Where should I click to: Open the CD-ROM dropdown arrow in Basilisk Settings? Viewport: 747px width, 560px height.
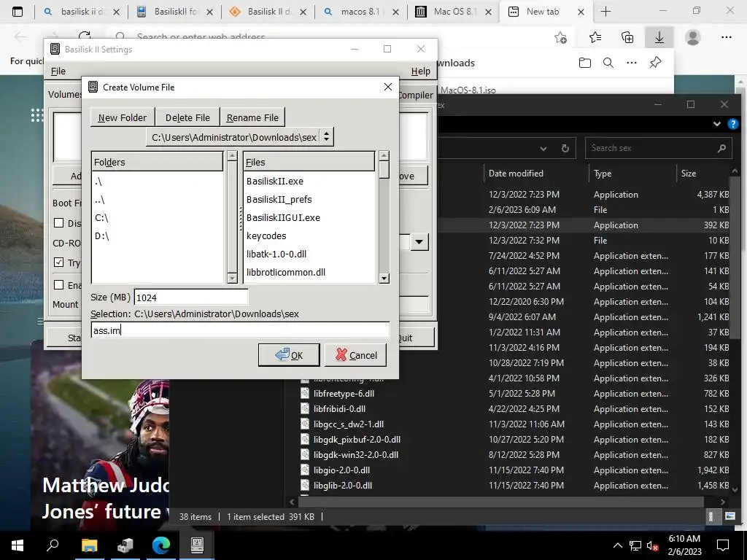[419, 242]
